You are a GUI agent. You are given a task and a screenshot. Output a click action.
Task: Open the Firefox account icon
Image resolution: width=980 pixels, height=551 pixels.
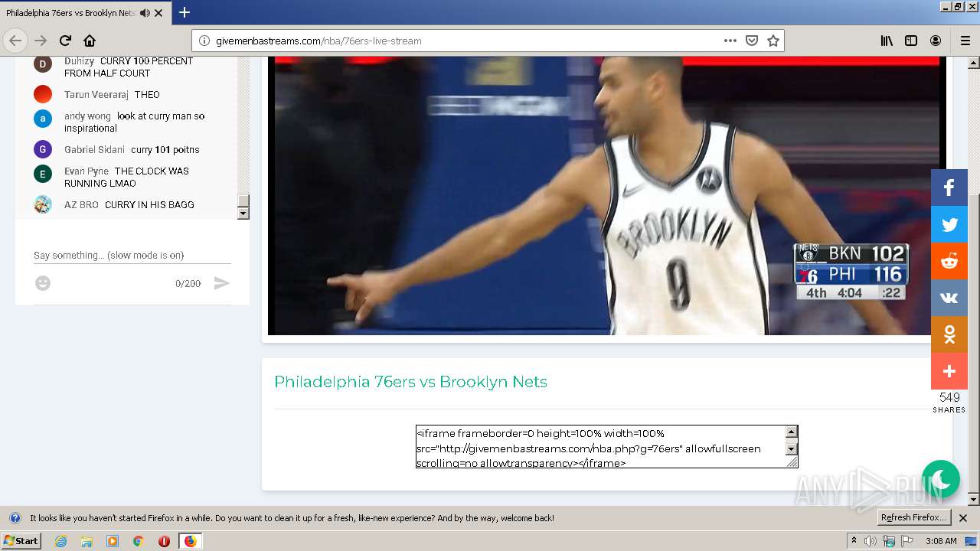coord(936,41)
